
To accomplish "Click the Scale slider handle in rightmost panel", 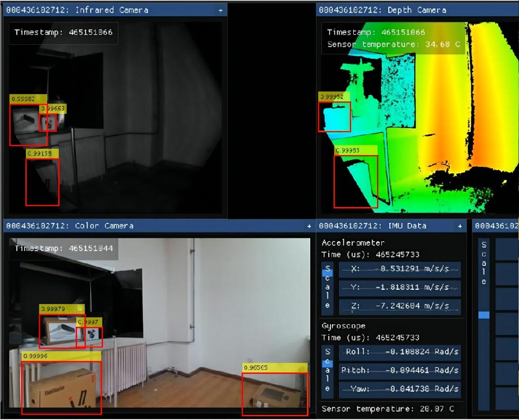I will [484, 315].
